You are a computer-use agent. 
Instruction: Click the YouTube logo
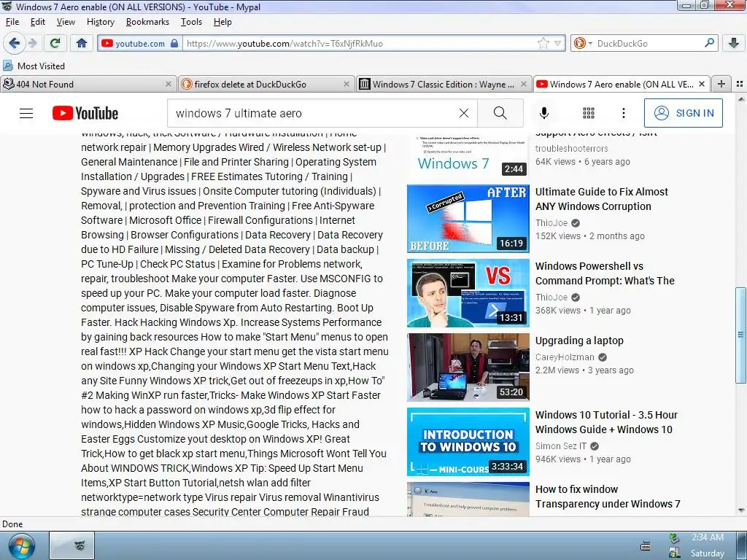[x=85, y=113]
